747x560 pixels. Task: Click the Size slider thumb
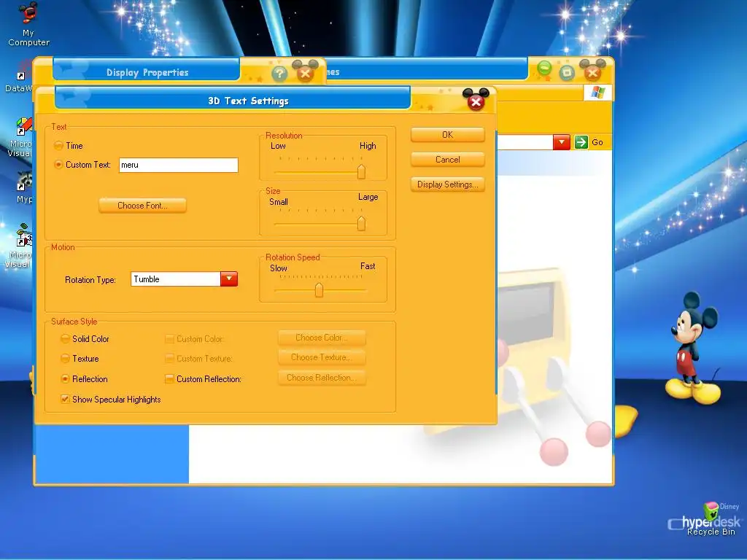click(x=361, y=223)
